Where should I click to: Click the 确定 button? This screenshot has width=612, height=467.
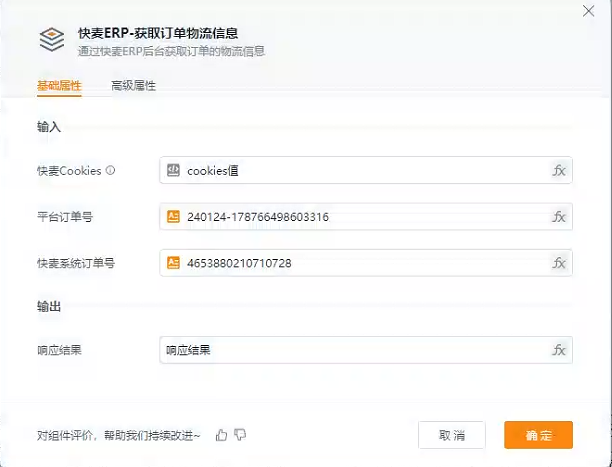pos(538,435)
